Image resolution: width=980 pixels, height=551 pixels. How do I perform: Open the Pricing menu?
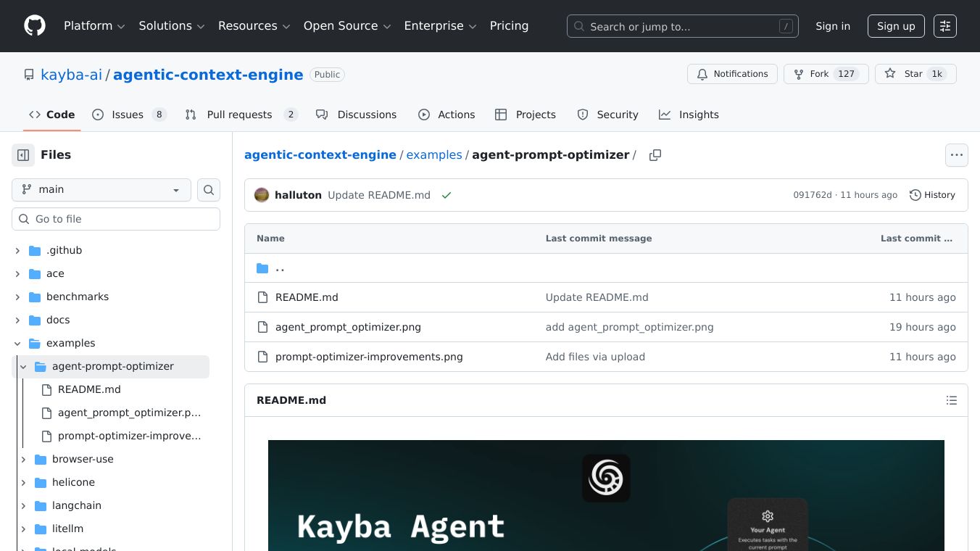pyautogui.click(x=509, y=25)
